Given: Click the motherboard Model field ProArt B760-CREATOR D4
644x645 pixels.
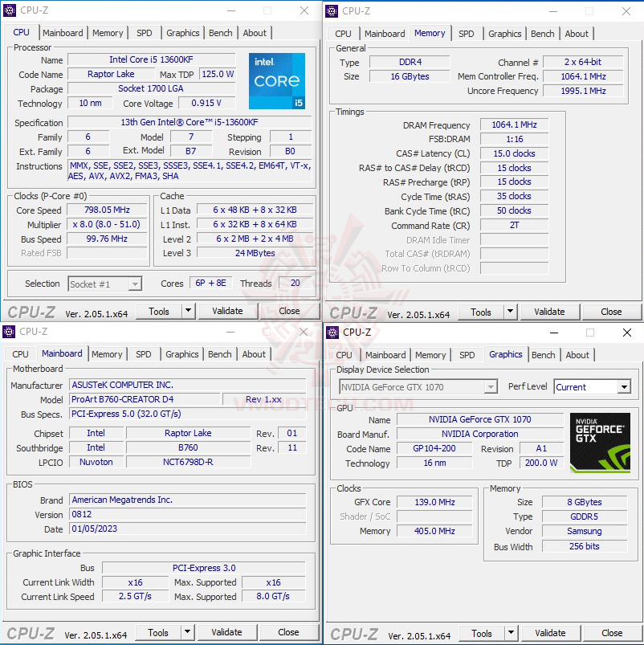Looking at the screenshot, I should coord(145,399).
